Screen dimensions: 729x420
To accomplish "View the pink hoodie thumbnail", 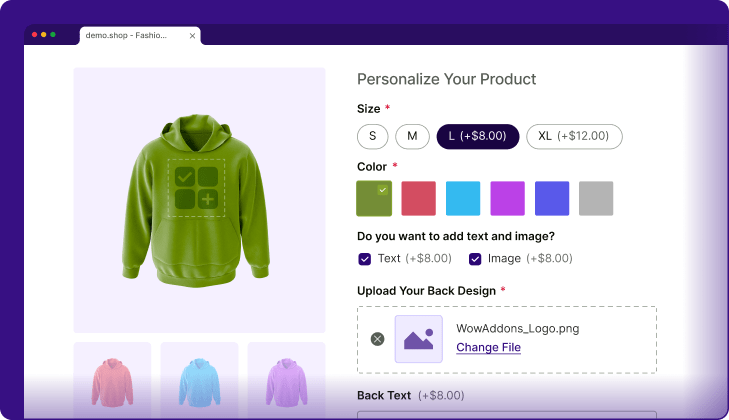I will [x=113, y=380].
